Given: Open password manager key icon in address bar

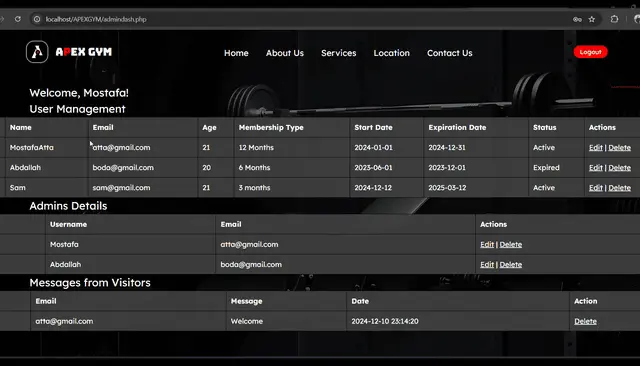Looking at the screenshot, I should click(x=577, y=19).
